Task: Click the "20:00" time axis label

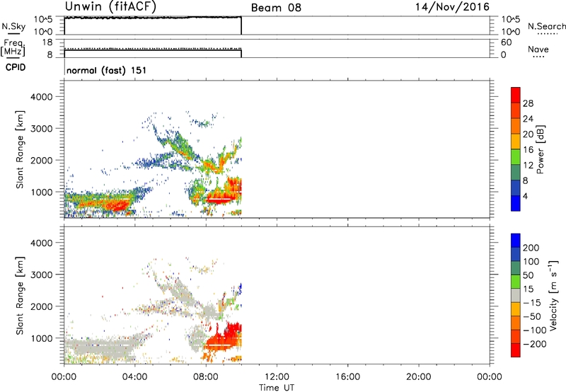Action: click(419, 377)
